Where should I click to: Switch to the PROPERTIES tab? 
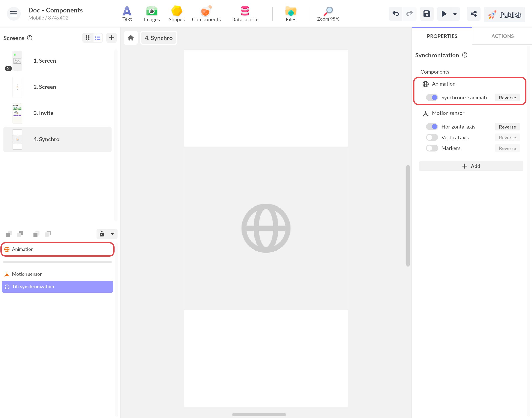pyautogui.click(x=442, y=36)
